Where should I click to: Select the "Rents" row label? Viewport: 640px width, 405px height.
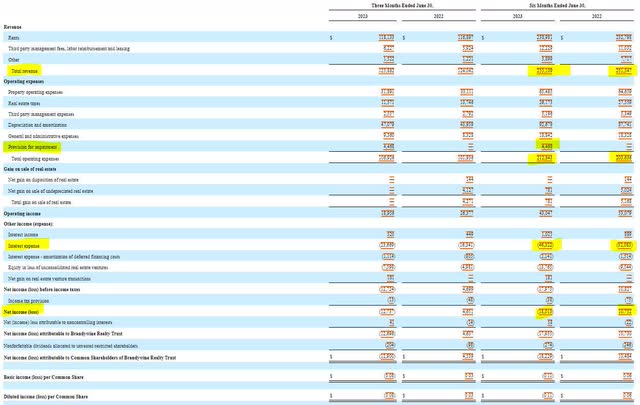coord(13,38)
